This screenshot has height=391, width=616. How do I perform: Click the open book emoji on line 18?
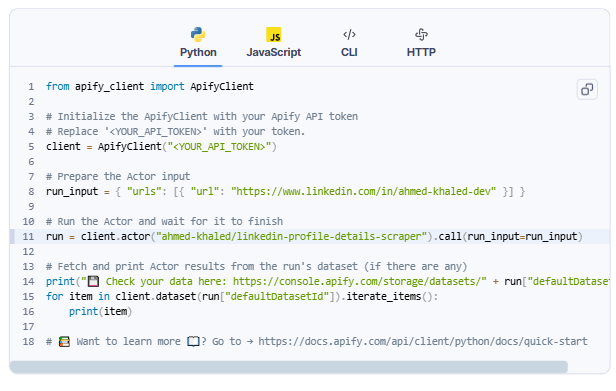(193, 341)
